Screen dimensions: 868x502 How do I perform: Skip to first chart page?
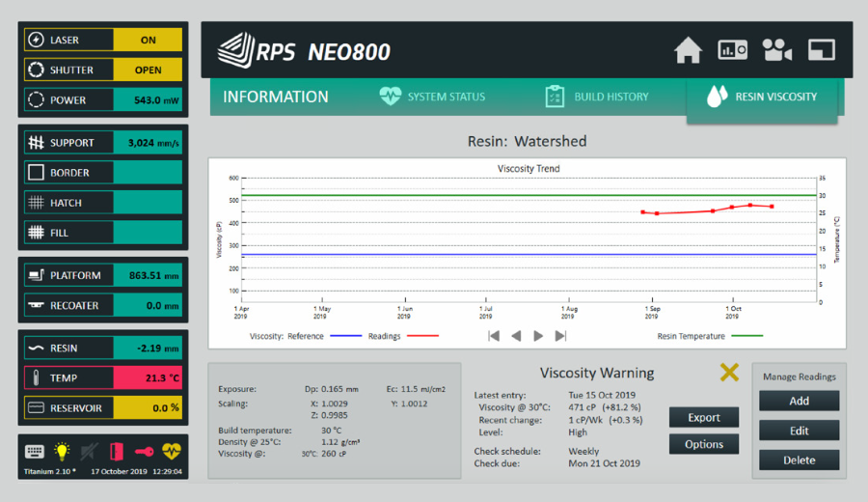494,336
